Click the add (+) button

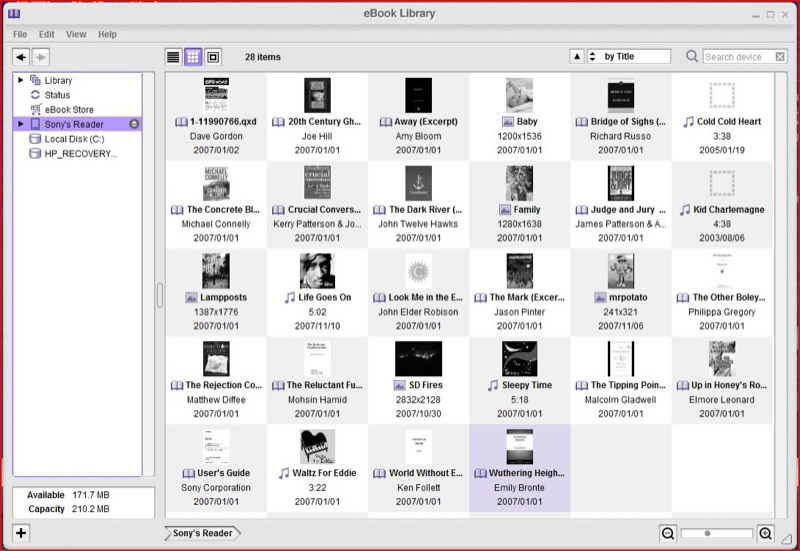click(x=21, y=533)
